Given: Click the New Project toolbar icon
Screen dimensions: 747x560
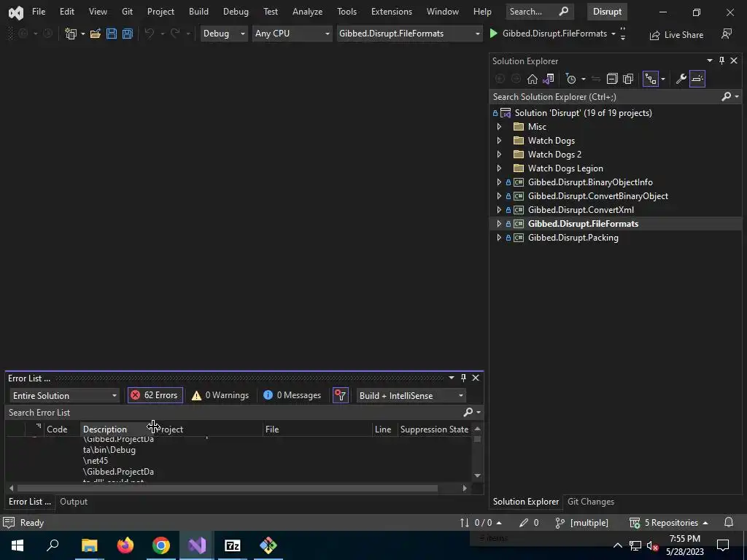Looking at the screenshot, I should point(71,34).
